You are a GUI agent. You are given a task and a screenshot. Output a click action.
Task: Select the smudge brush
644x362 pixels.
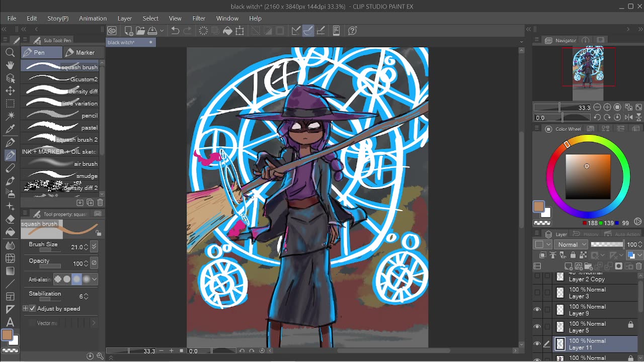point(60,175)
